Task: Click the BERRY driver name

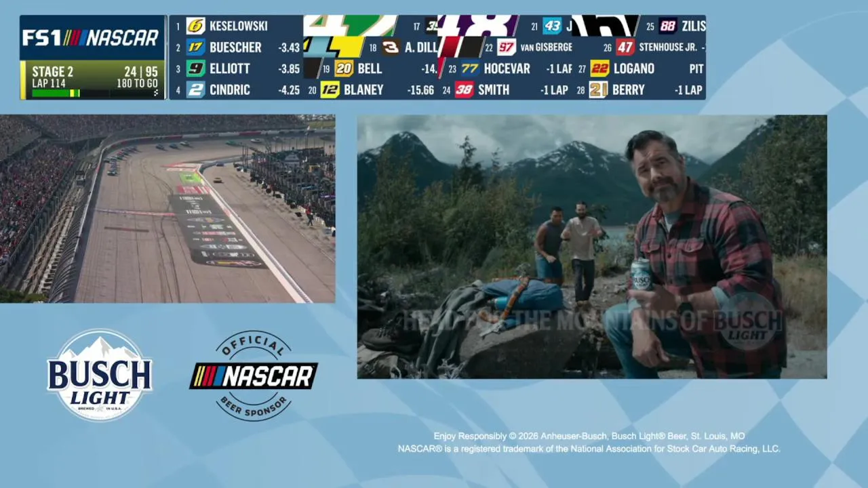Action: coord(629,89)
